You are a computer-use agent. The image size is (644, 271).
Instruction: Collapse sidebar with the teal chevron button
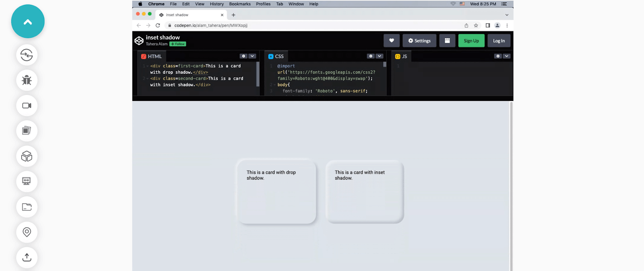click(28, 22)
